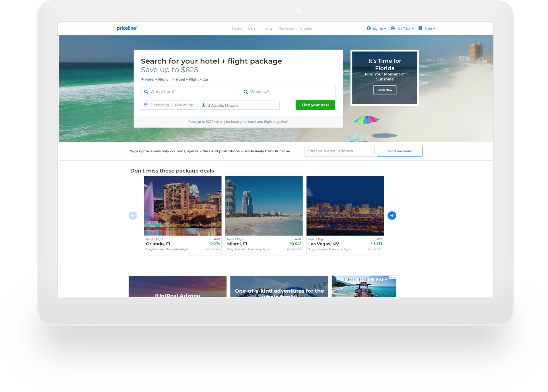
Task: Click the Enter your email address field
Action: 339,151
